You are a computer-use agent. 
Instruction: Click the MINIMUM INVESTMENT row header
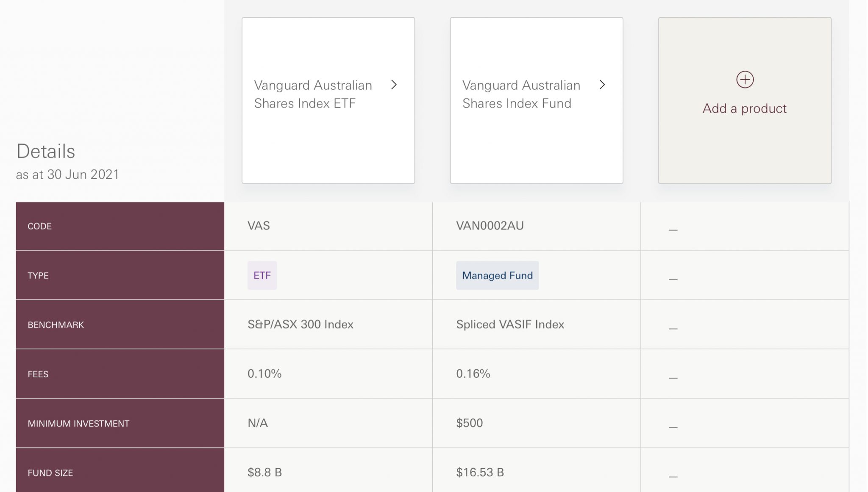[x=78, y=423]
